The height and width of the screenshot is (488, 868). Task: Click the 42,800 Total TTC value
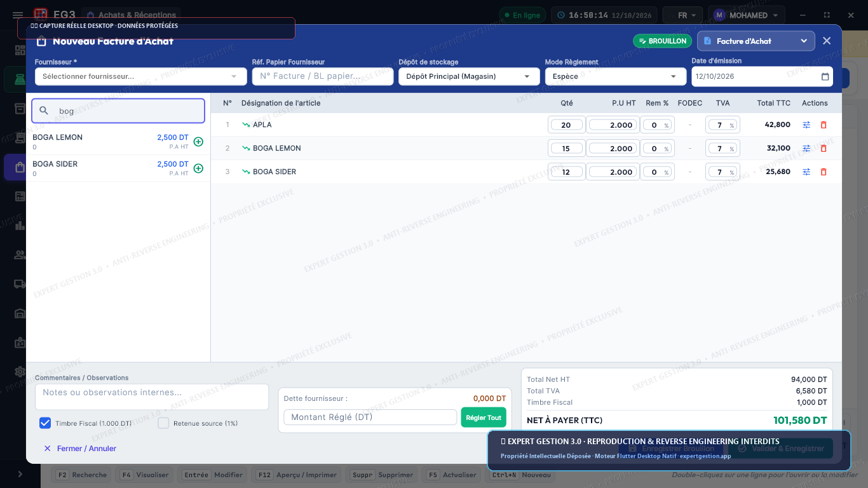pos(778,125)
